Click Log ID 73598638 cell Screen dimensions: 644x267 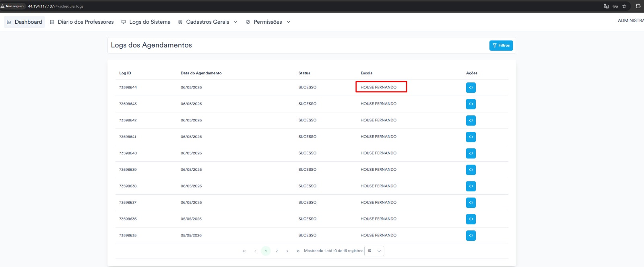(x=128, y=186)
